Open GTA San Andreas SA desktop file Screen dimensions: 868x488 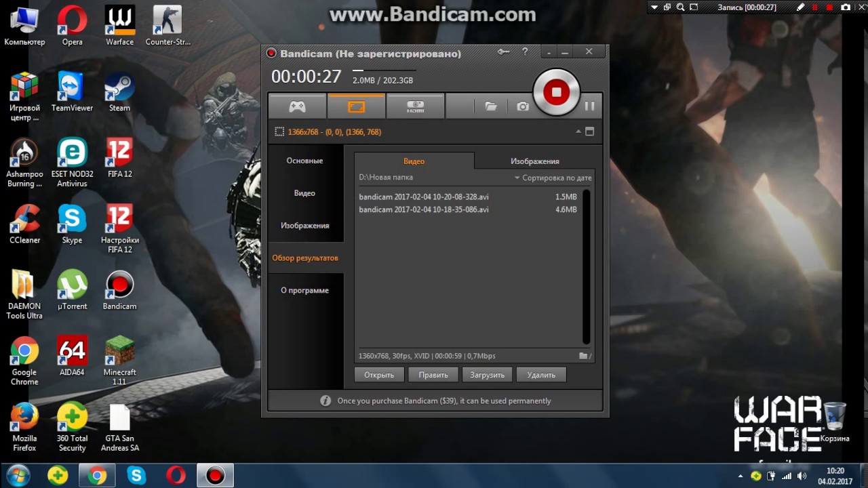(x=120, y=427)
